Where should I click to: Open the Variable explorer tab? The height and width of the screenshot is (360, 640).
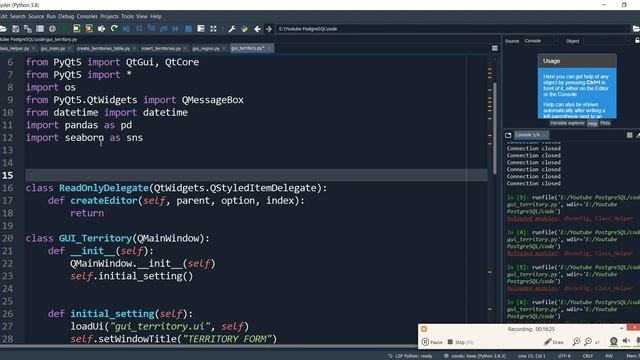(x=567, y=123)
